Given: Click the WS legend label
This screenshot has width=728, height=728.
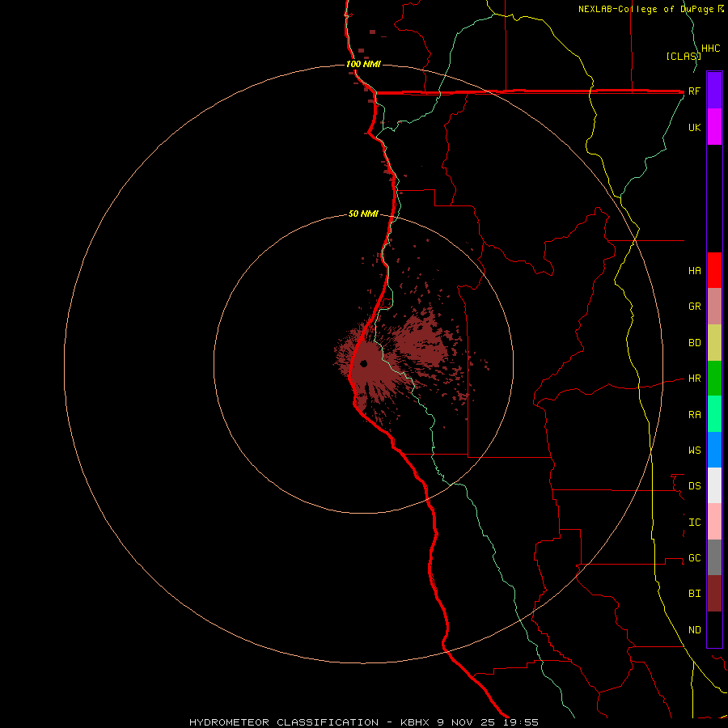Looking at the screenshot, I should coord(694,450).
